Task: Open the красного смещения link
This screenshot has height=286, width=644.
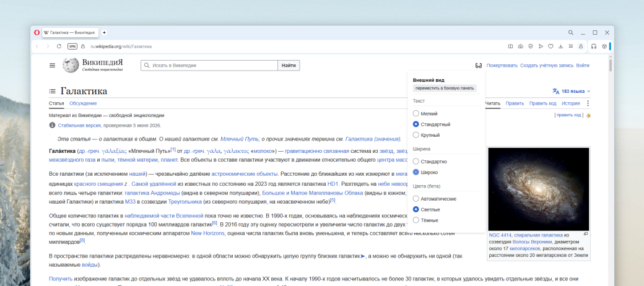Action: point(98,184)
